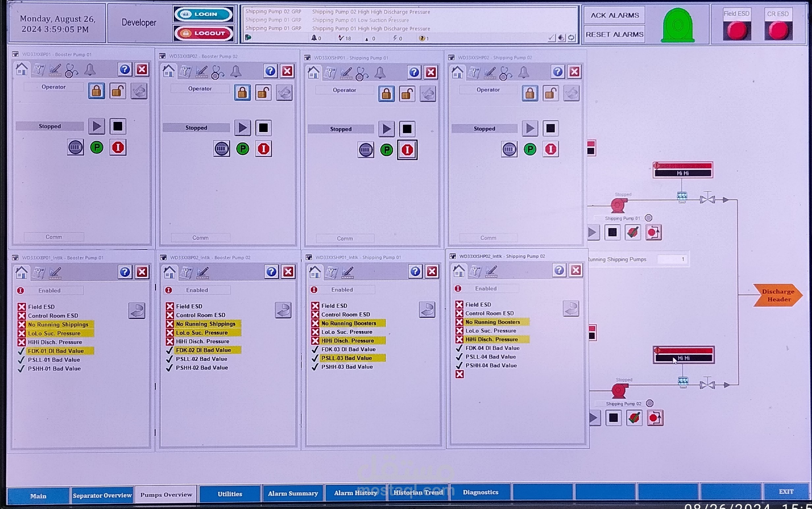Switch to the Alarm Summary tab

pyautogui.click(x=293, y=494)
